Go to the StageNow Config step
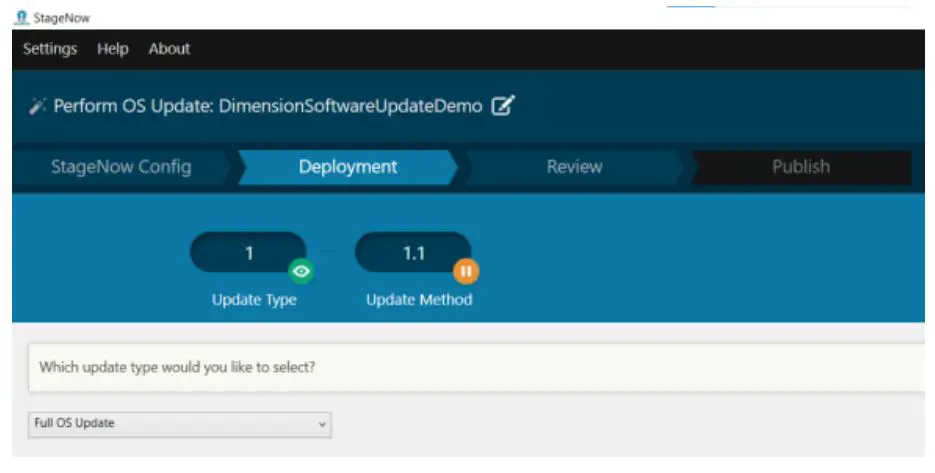The height and width of the screenshot is (473, 935). point(121,167)
